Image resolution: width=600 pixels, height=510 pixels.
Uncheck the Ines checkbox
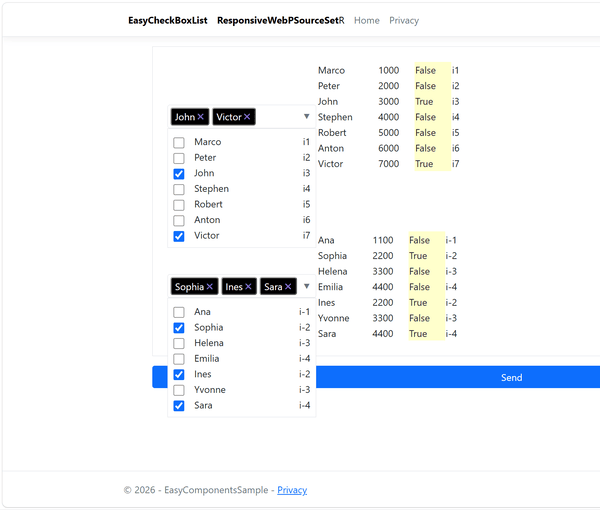tap(179, 375)
